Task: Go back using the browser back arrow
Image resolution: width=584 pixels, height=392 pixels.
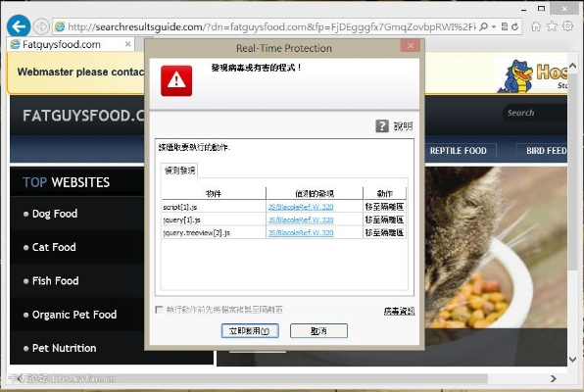Action: (x=19, y=26)
